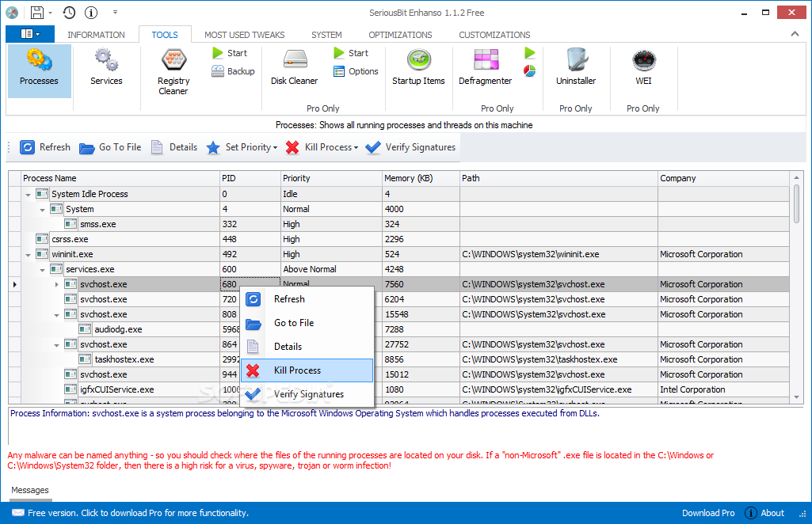Choose Refresh in the context menu
Image resolution: width=812 pixels, height=524 pixels.
[307, 299]
